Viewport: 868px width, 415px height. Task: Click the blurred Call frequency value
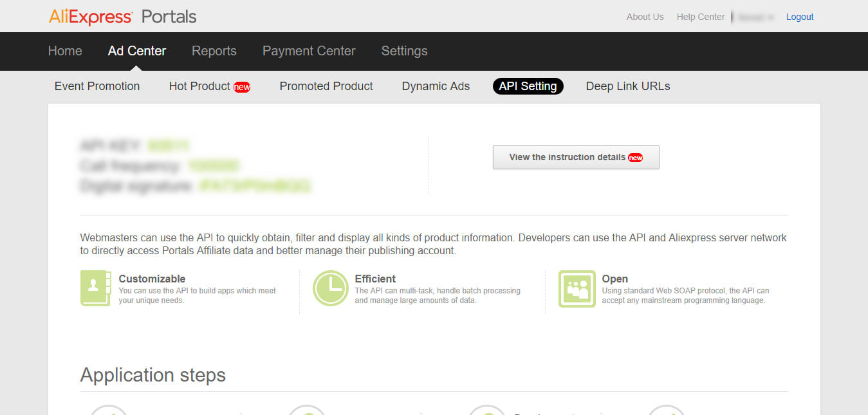214,166
